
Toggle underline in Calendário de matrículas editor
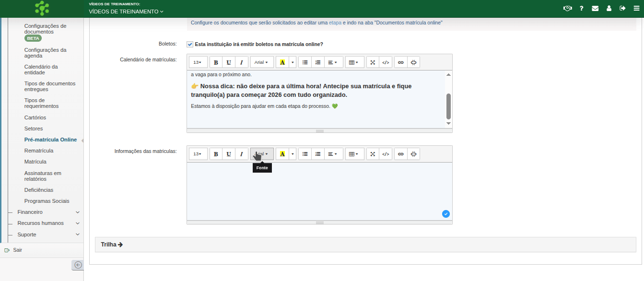click(x=229, y=62)
